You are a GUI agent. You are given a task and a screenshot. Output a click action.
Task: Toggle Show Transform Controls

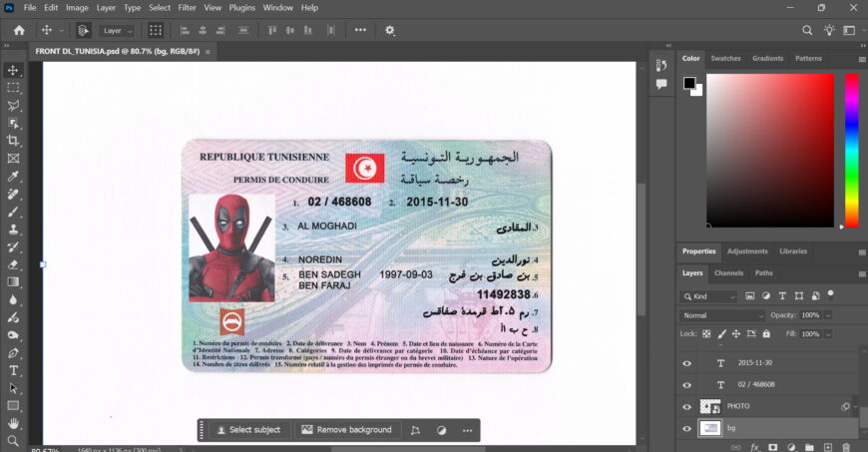pos(156,31)
